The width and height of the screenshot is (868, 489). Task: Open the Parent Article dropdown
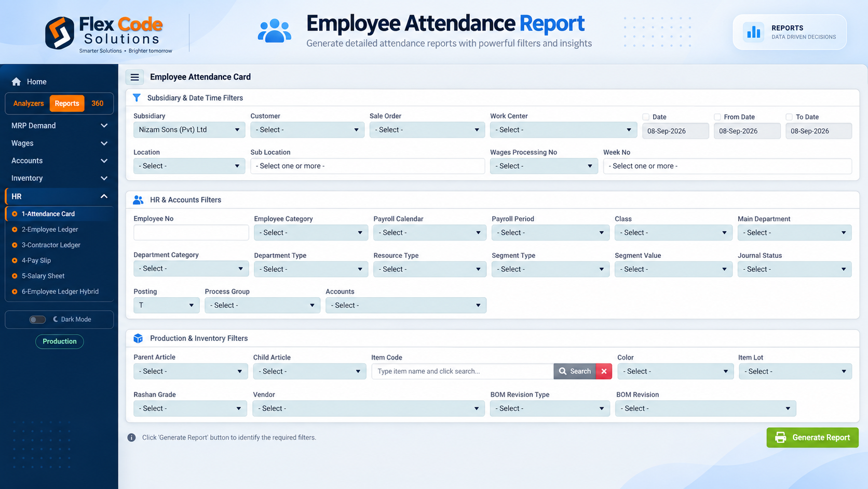[191, 372]
